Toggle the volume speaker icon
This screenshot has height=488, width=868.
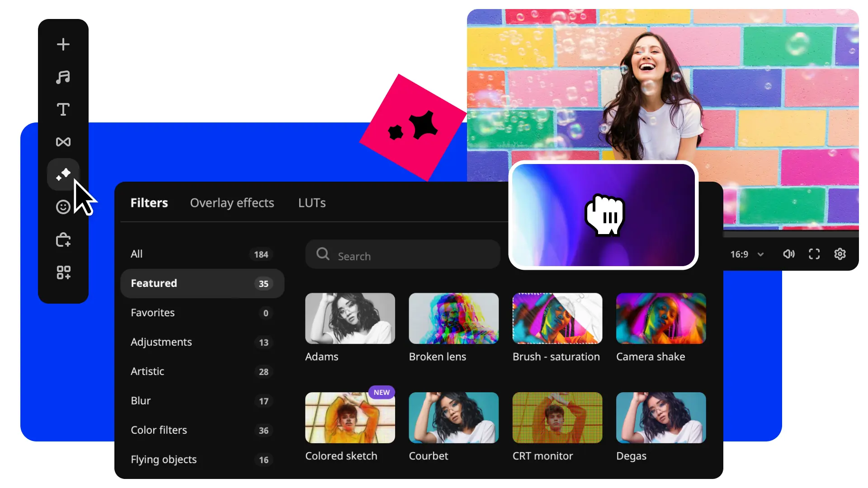tap(789, 254)
